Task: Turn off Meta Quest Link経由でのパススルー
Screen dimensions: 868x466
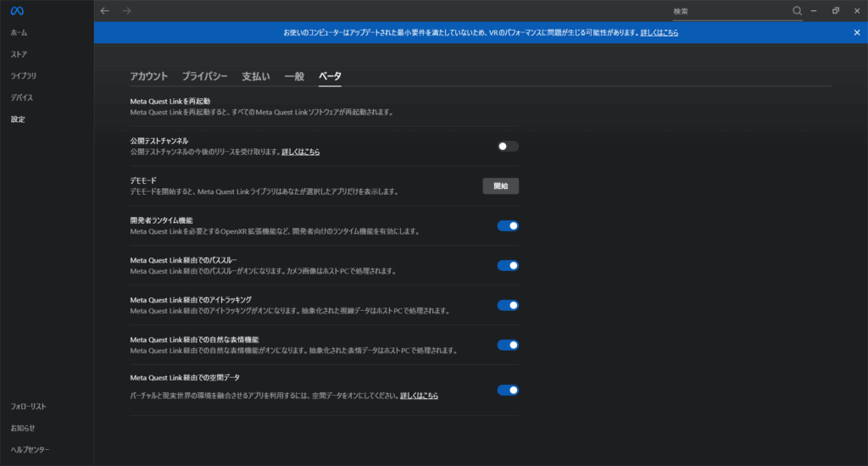Action: [508, 266]
